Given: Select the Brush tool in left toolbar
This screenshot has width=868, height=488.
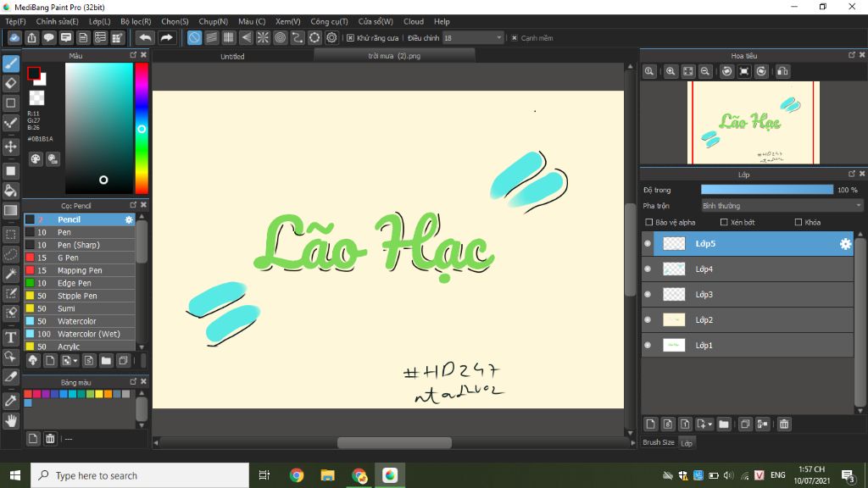Looking at the screenshot, I should pos(11,64).
